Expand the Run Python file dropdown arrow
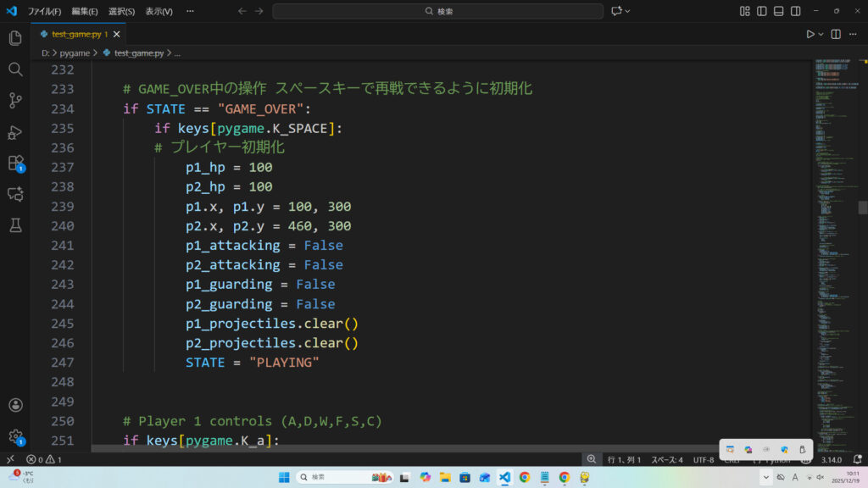 coord(821,35)
